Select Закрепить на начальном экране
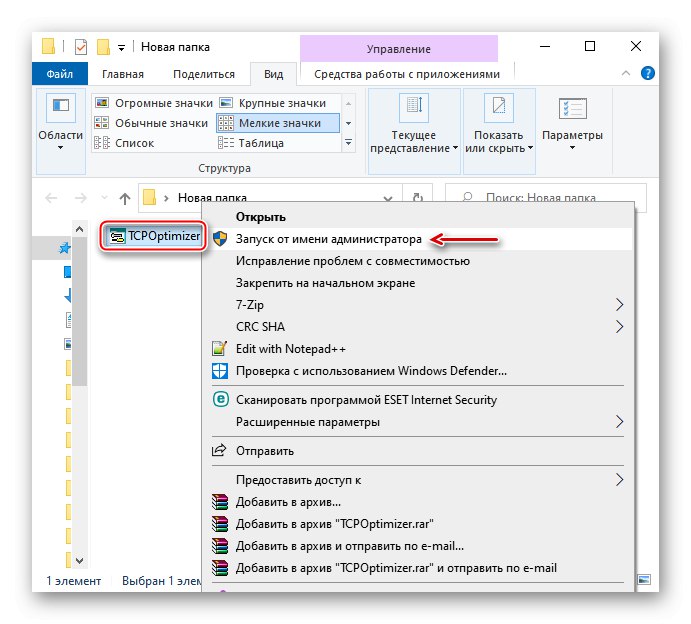This screenshot has height=624, width=691. (x=419, y=283)
